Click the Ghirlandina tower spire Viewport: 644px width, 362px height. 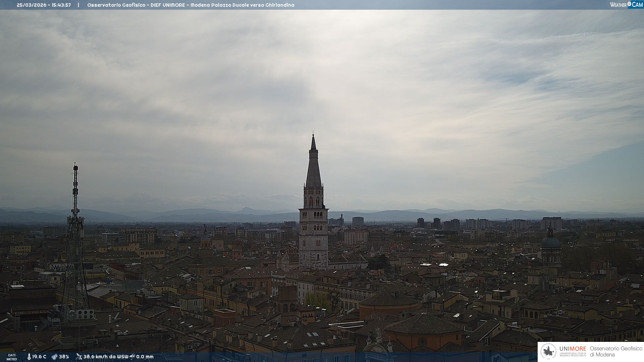pyautogui.click(x=313, y=168)
